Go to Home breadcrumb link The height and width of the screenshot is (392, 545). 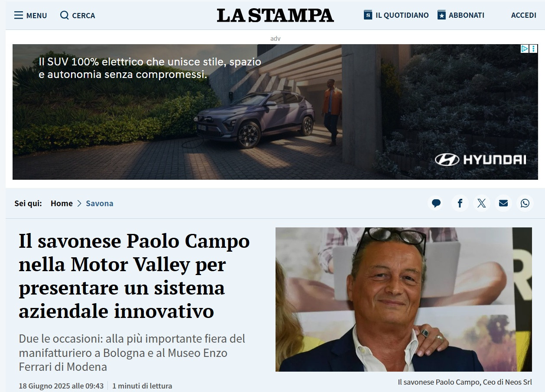pos(62,203)
